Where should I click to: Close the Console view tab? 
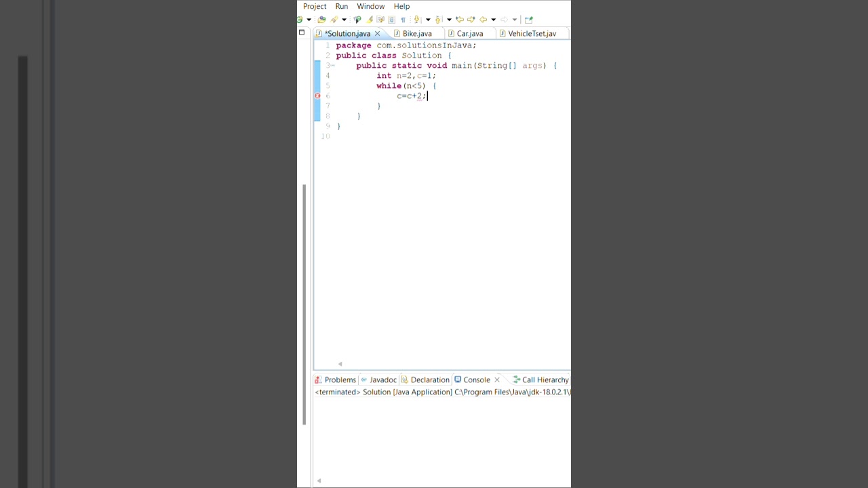click(x=497, y=380)
